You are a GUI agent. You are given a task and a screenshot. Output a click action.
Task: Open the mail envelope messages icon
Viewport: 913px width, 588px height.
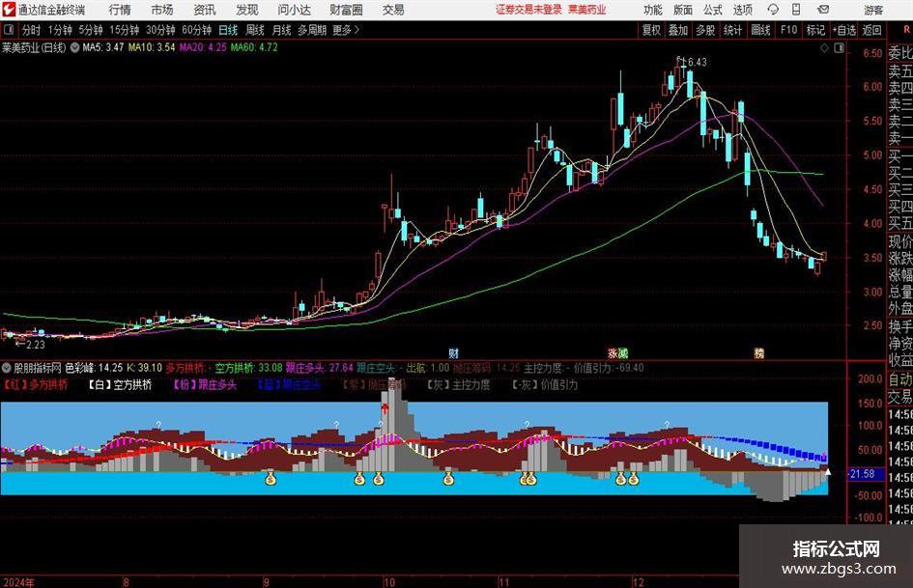pyautogui.click(x=823, y=10)
